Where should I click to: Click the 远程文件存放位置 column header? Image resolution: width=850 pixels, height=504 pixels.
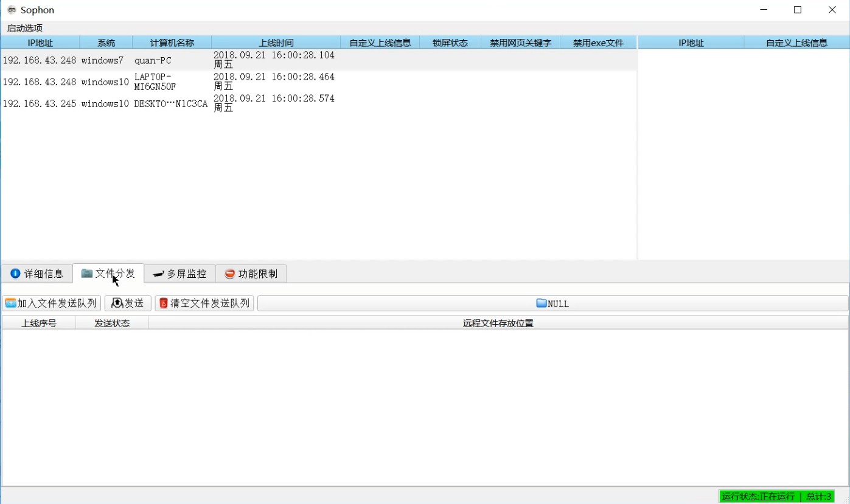coord(498,323)
